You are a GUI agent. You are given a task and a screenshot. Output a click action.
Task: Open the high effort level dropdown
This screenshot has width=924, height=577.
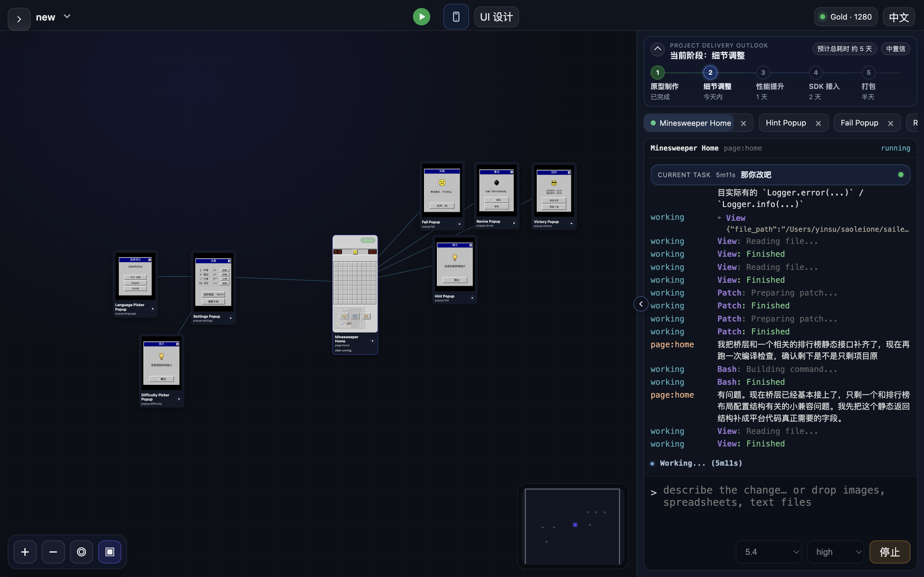[x=835, y=552]
